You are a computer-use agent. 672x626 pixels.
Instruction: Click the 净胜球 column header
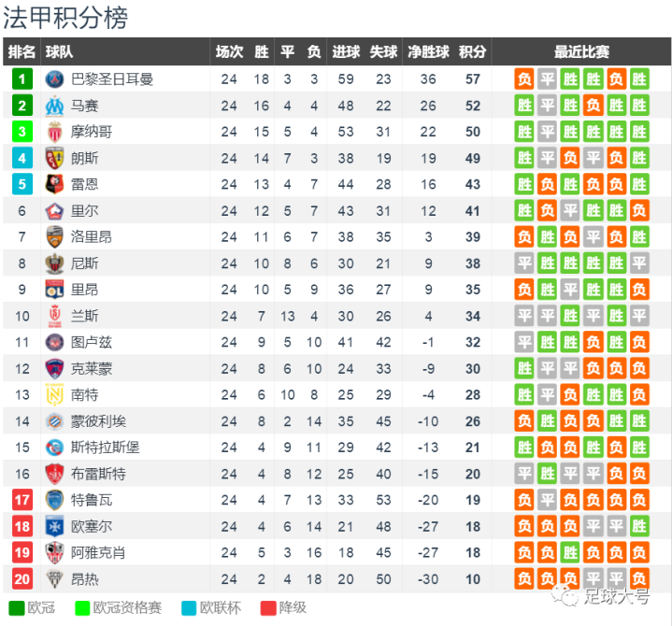point(428,51)
